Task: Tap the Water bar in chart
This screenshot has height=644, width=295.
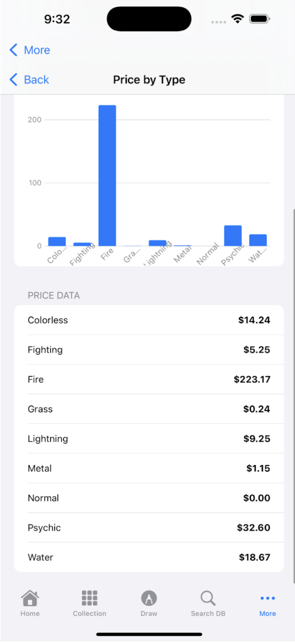Action: point(258,240)
